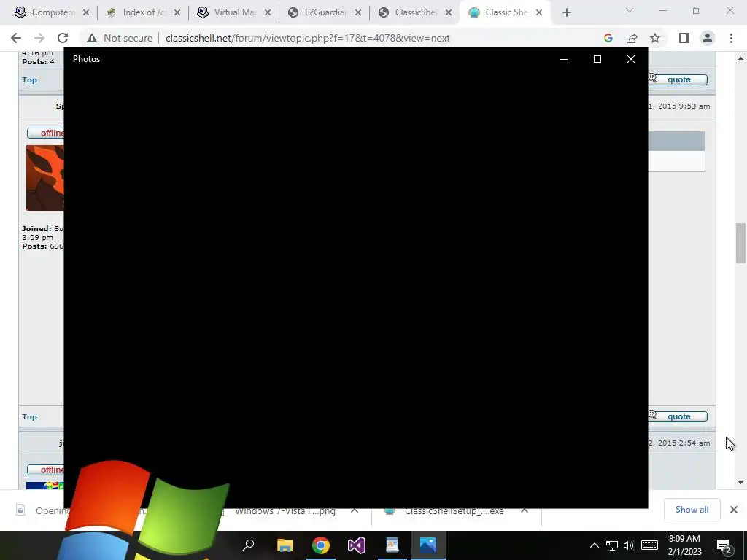Click the orange forum avatar image
747x560 pixels.
click(x=44, y=178)
